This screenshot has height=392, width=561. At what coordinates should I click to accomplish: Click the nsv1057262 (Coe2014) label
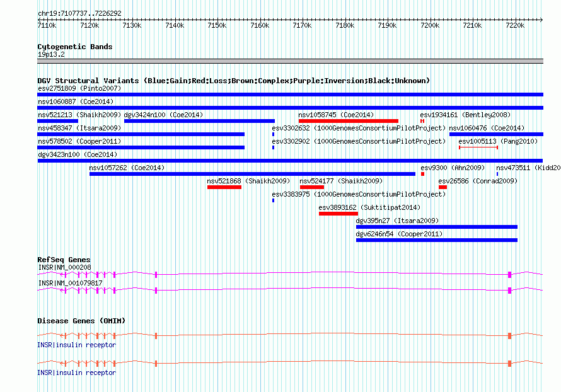coord(127,168)
